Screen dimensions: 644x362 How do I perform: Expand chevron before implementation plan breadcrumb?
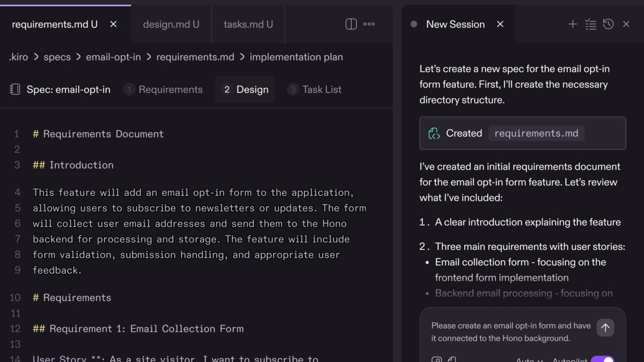point(242,57)
